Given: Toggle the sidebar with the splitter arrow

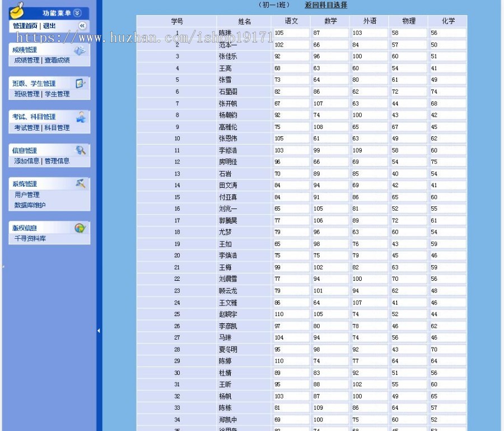Looking at the screenshot, I should click(99, 330).
